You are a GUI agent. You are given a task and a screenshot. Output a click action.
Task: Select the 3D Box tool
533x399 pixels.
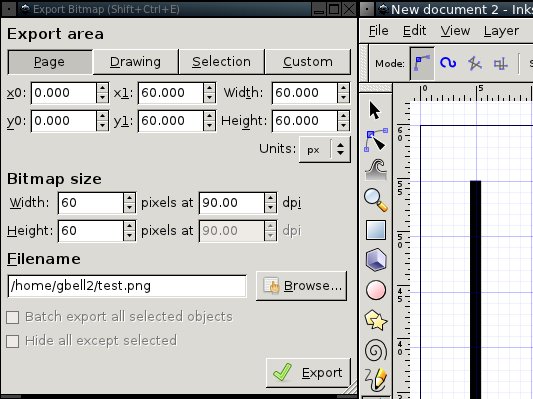pos(376,260)
